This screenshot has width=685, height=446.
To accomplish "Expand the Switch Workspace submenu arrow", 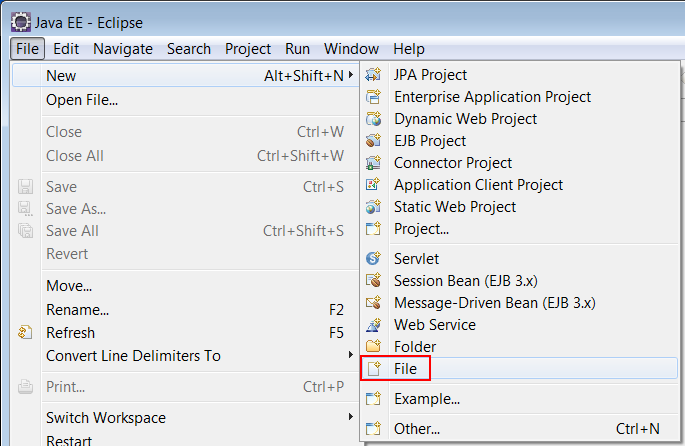I will pyautogui.click(x=350, y=417).
